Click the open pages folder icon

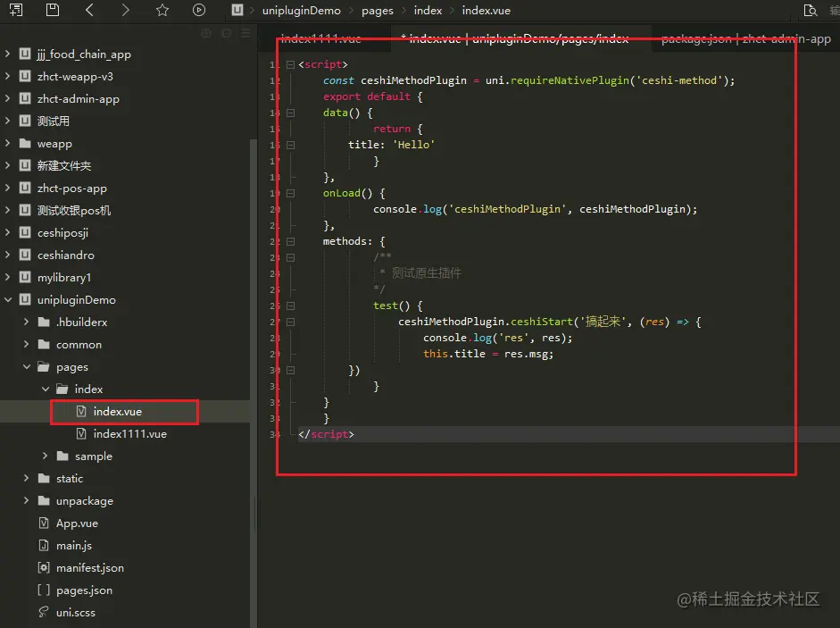(44, 367)
